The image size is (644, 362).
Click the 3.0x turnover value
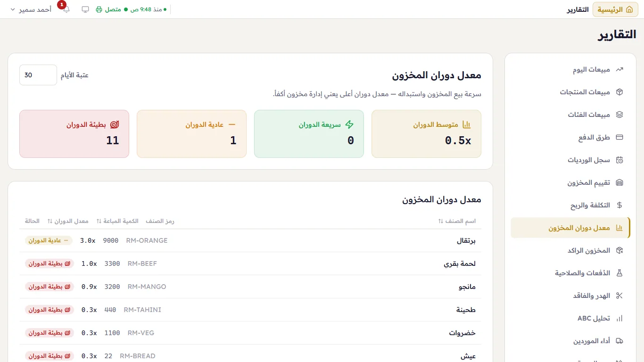pos(88,240)
